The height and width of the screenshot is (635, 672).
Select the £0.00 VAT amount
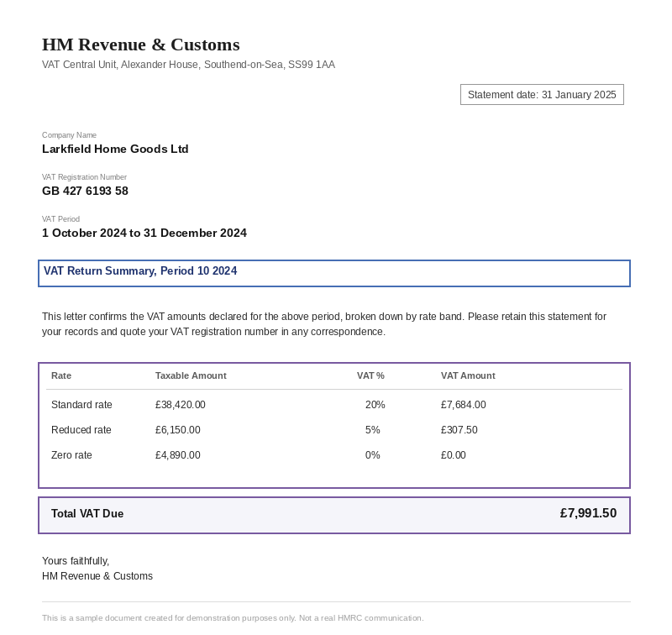pyautogui.click(x=453, y=455)
